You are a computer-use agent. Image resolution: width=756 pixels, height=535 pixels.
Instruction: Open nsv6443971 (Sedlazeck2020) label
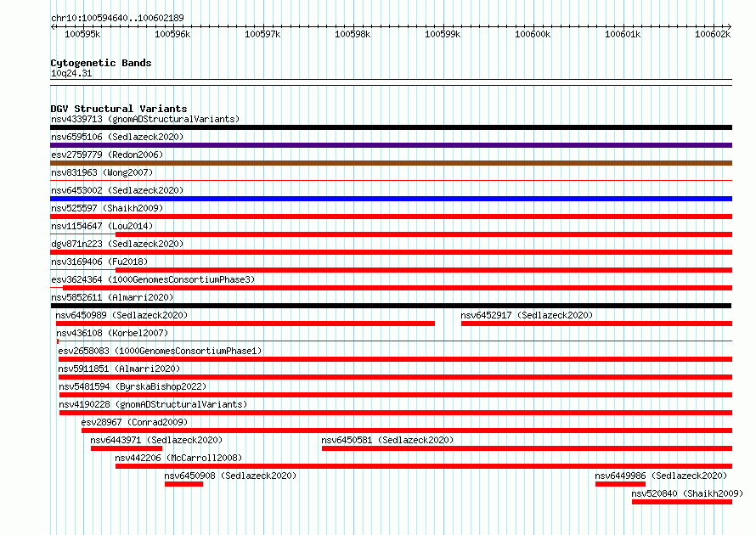click(x=156, y=440)
